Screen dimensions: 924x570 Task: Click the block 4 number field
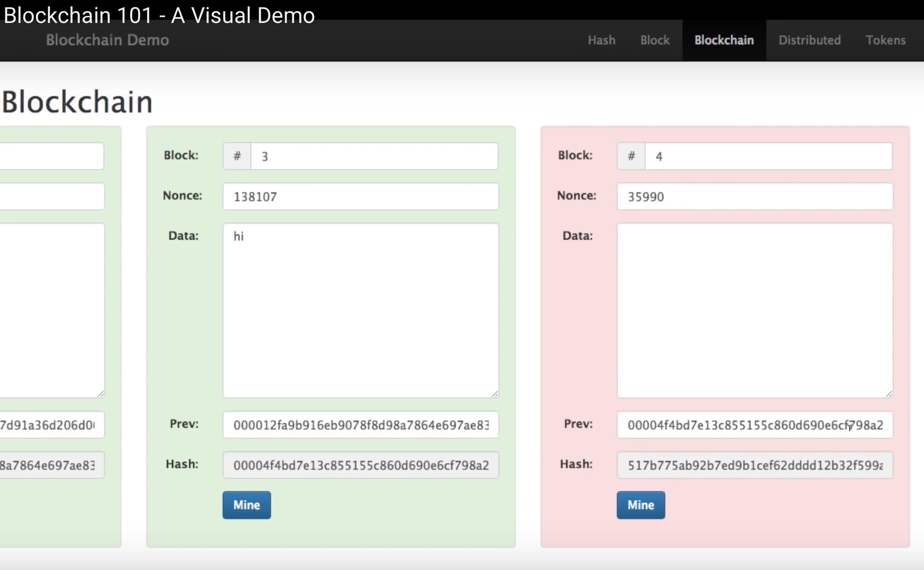click(768, 156)
